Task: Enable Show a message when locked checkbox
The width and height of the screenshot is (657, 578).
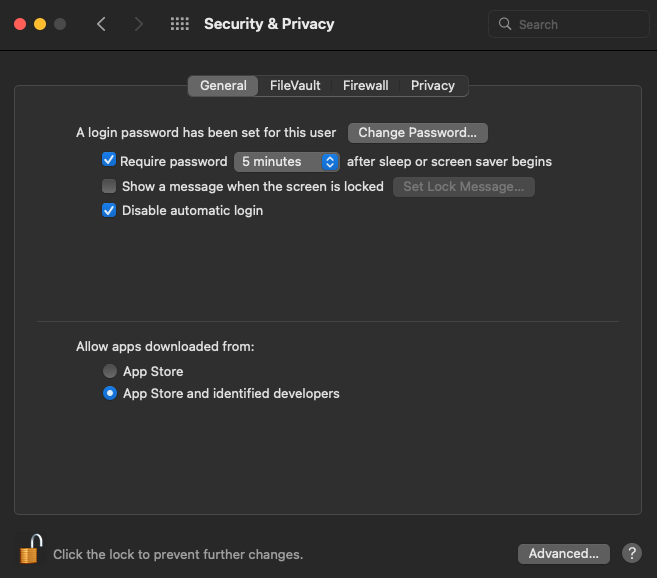Action: (109, 186)
